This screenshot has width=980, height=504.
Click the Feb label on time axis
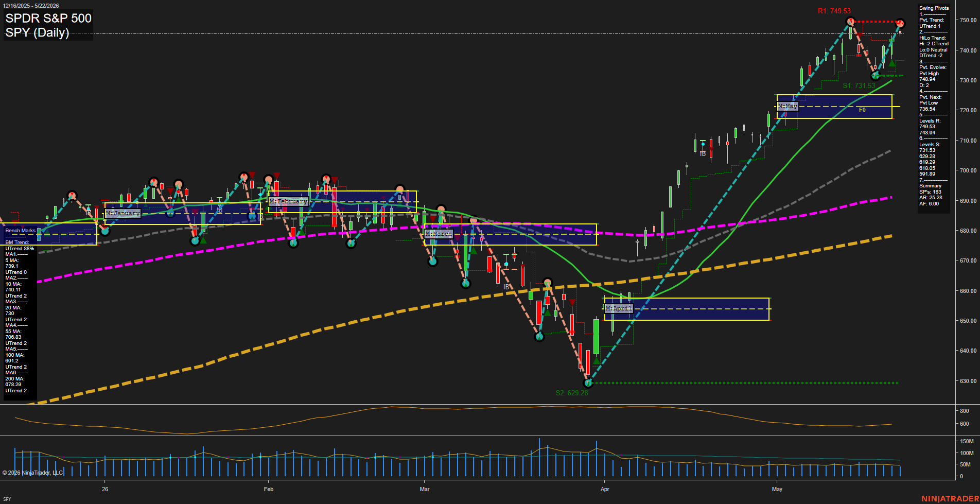click(x=269, y=489)
